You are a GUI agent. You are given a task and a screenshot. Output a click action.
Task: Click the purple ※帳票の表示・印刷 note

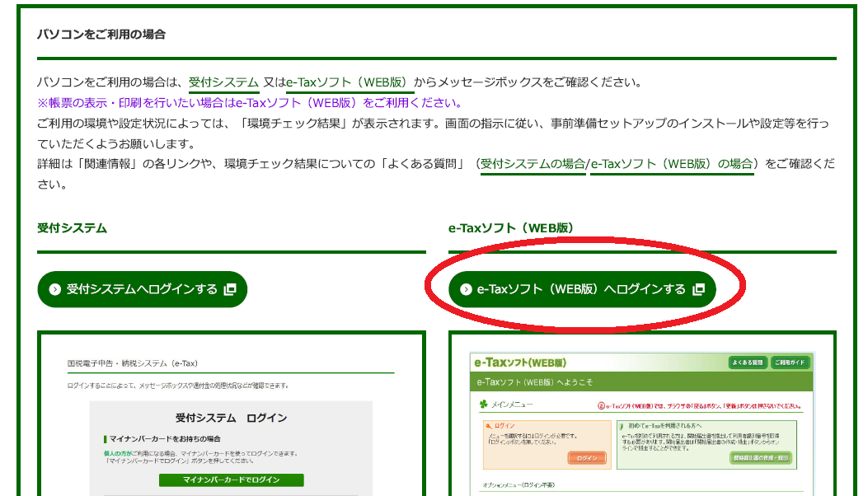click(250, 103)
